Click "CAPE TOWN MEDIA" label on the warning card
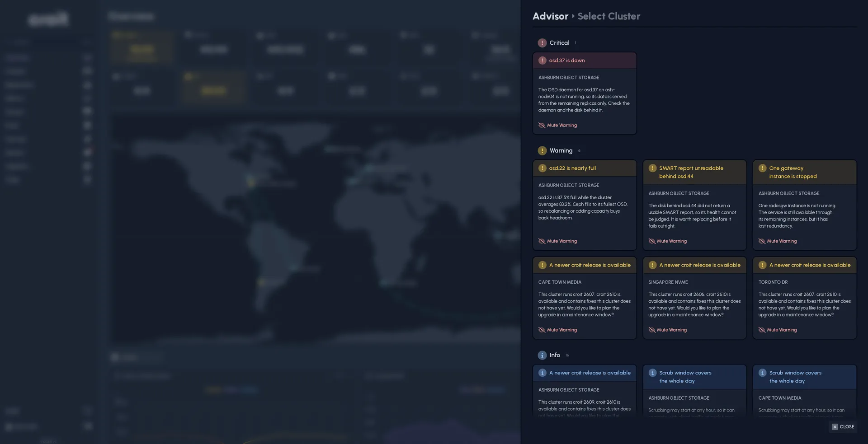Image resolution: width=868 pixels, height=444 pixels. (x=560, y=282)
